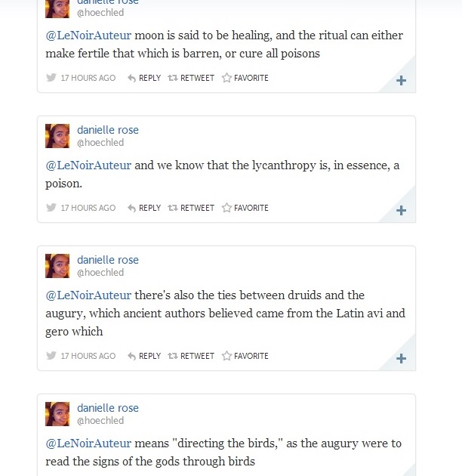
Task: Retweet the lycanthropy poison tweet
Action: pos(191,208)
